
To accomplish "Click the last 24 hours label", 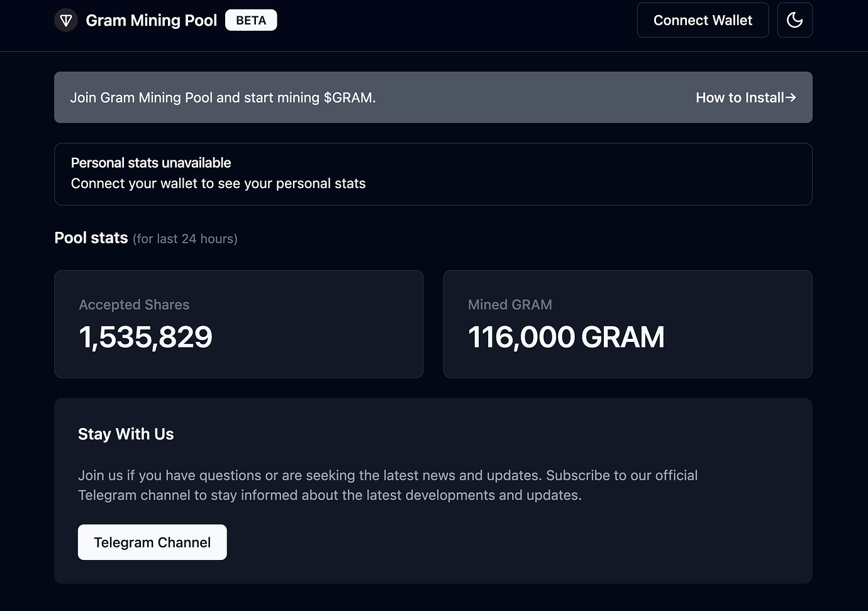I will coord(185,239).
